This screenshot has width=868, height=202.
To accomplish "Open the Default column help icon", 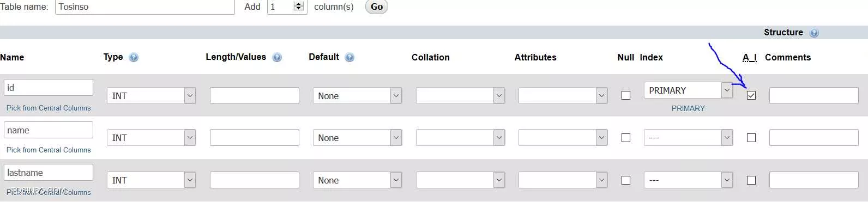I will [x=349, y=57].
